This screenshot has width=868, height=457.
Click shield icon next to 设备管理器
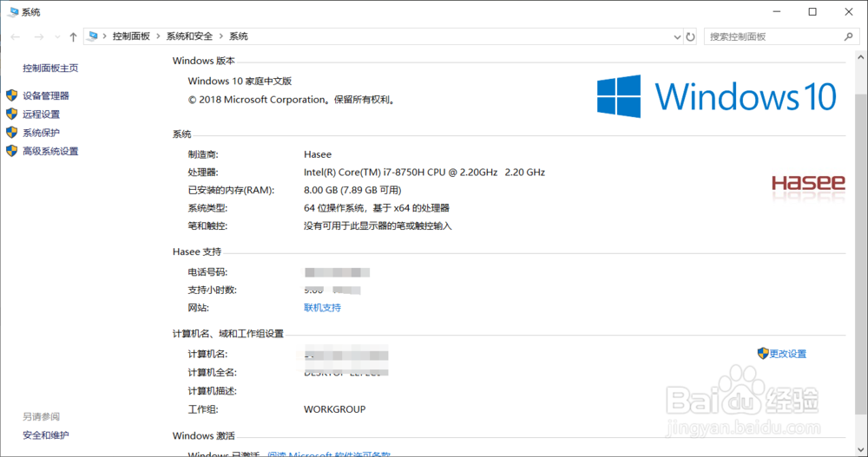coord(11,95)
